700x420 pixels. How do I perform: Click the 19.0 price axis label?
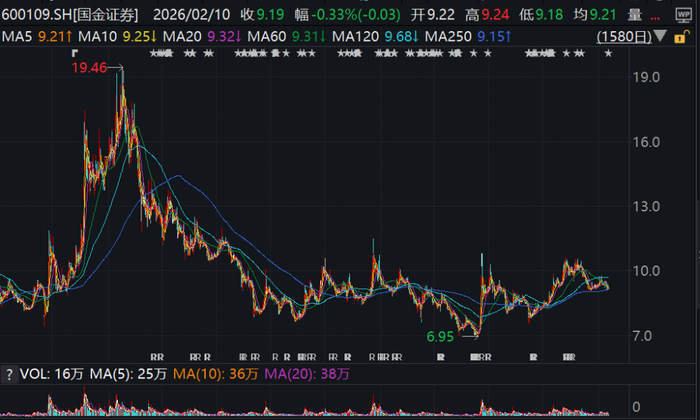(646, 77)
